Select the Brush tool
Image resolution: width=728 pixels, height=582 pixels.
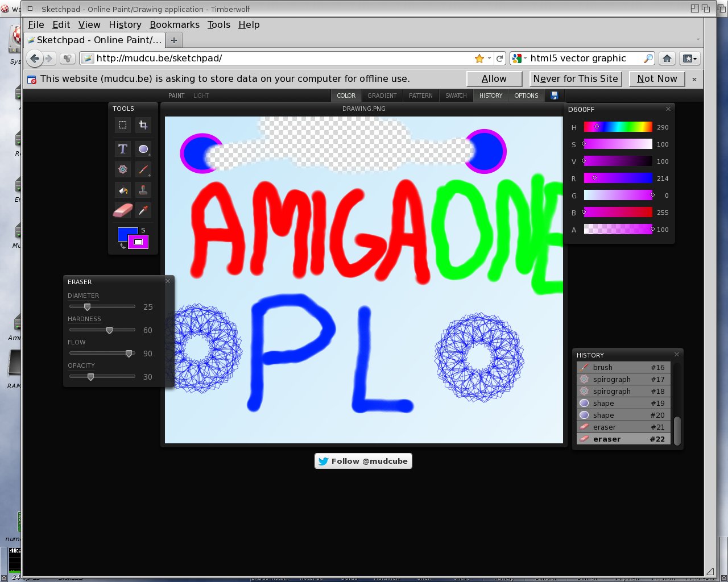[143, 169]
